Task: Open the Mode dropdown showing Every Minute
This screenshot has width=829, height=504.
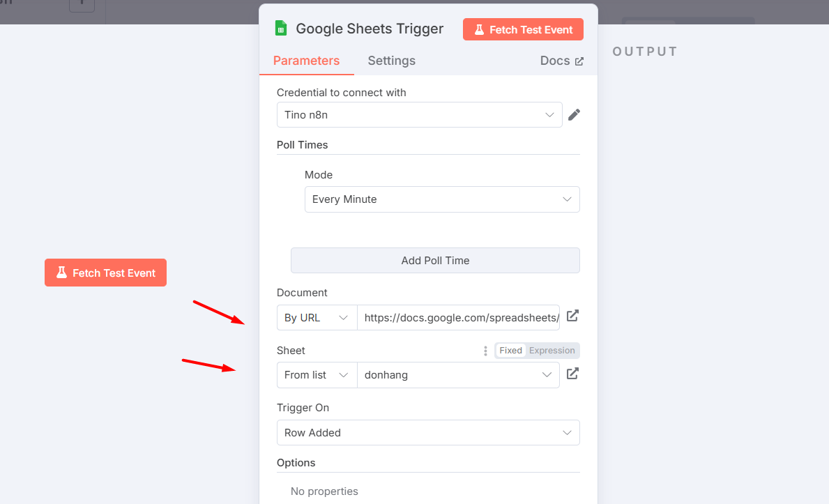Action: point(442,199)
